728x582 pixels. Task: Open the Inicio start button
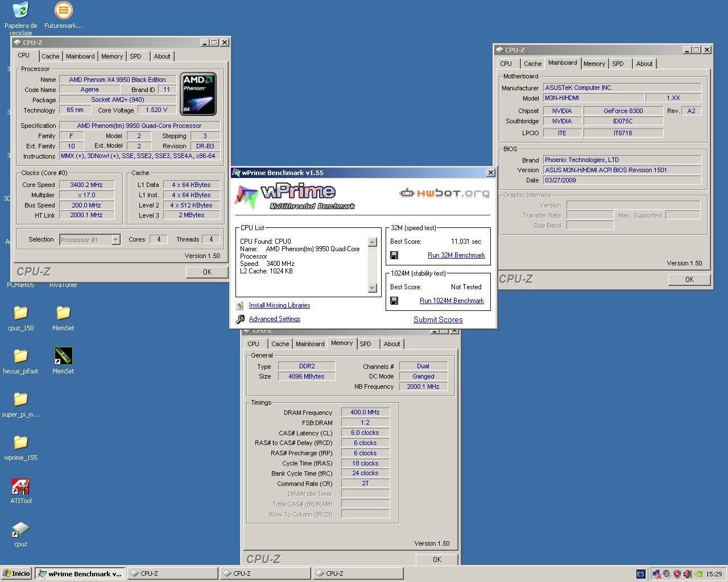(16, 573)
